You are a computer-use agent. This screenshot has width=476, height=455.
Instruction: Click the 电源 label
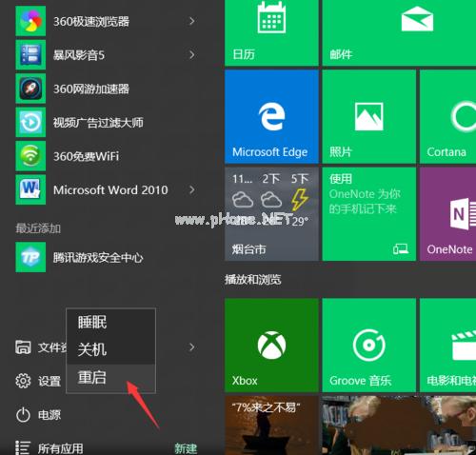point(50,415)
